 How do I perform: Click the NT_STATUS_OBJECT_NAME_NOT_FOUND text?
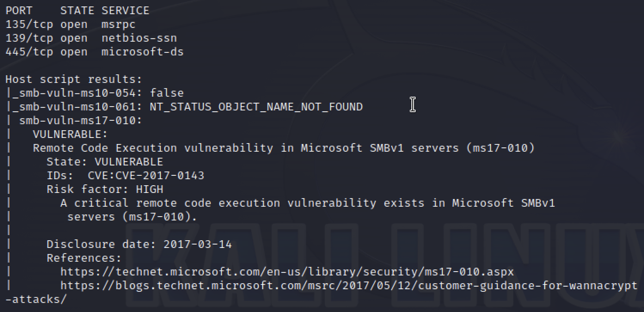tap(256, 107)
